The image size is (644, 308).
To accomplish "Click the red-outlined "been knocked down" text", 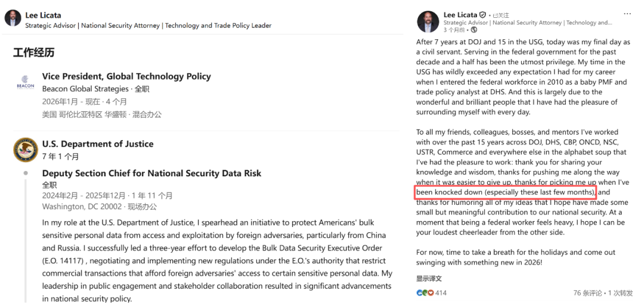I will pos(506,192).
